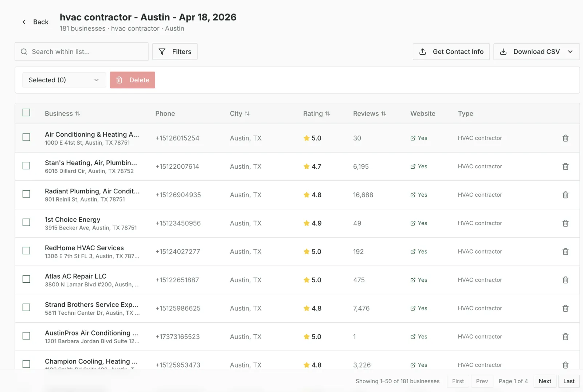Sort by Reviews column arrows icon

coord(383,114)
